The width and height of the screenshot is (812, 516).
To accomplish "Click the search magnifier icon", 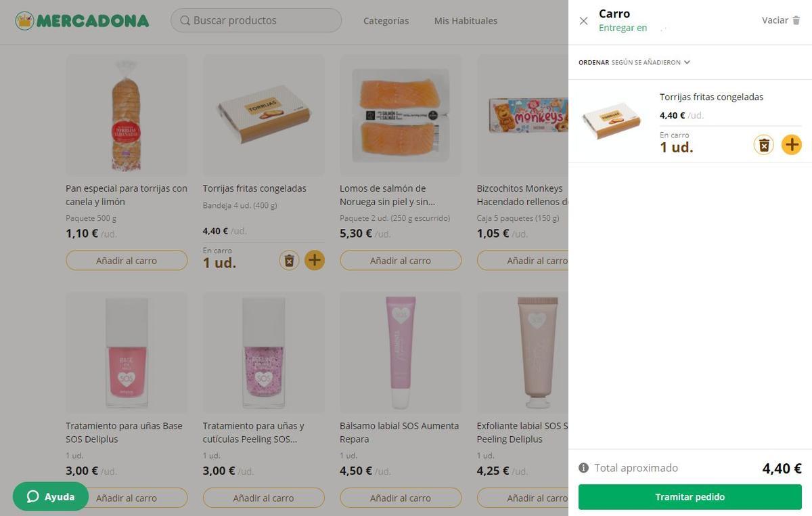I will coord(183,20).
